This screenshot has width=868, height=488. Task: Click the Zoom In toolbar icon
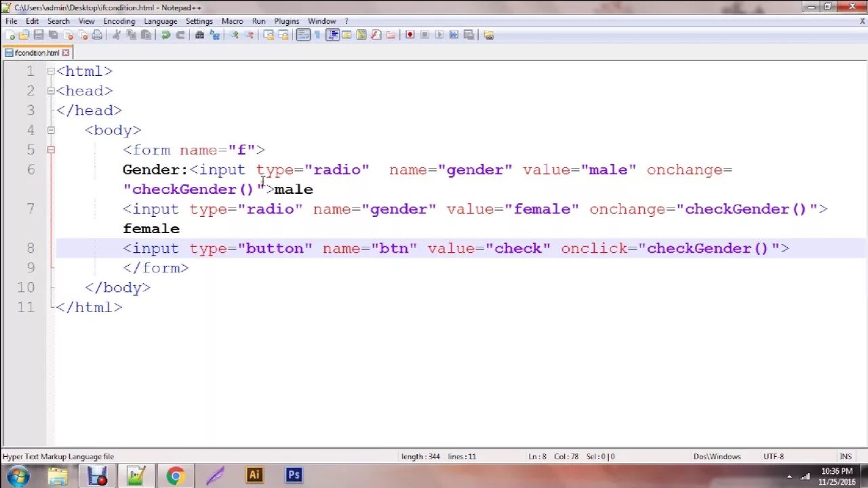[x=235, y=35]
